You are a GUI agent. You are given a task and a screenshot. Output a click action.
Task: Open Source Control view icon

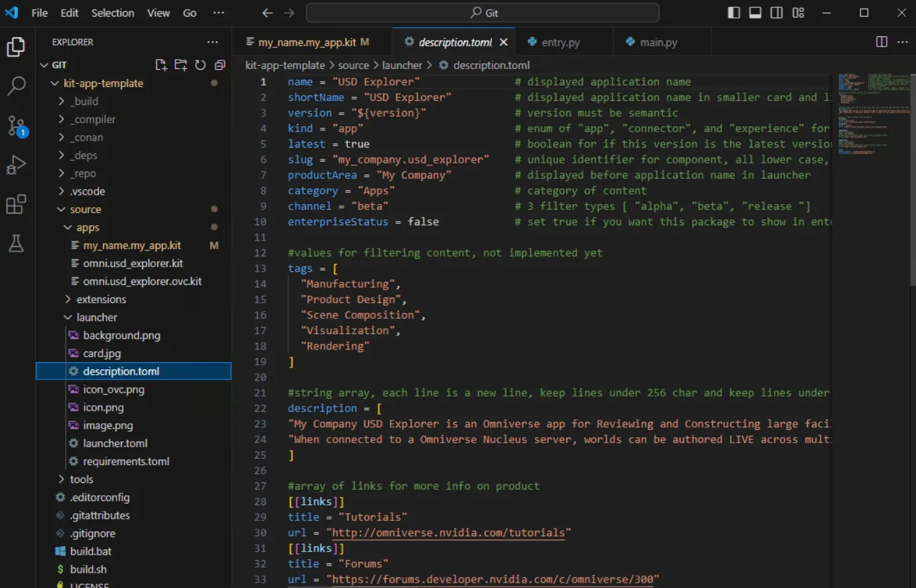(x=16, y=125)
